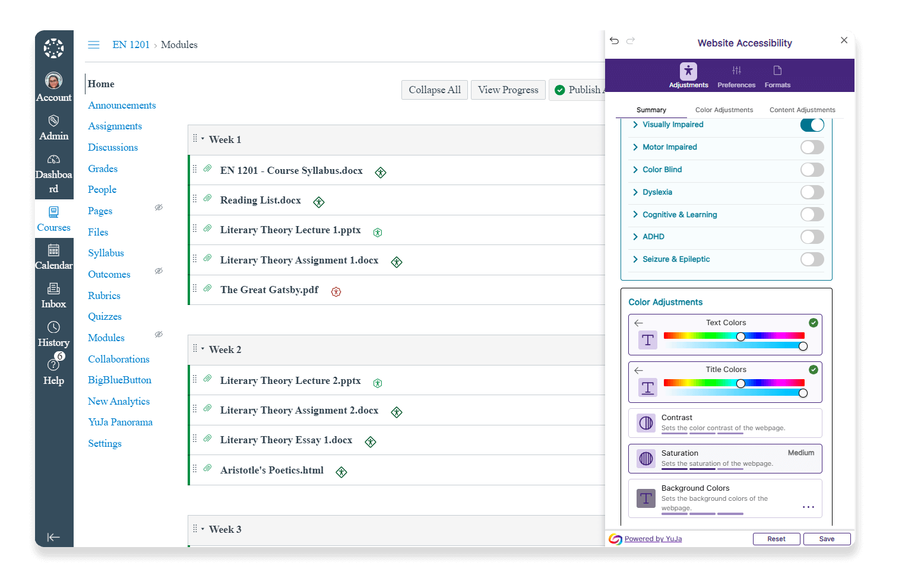This screenshot has width=902, height=588.
Task: Toggle the hamburger course menu
Action: pos(94,45)
